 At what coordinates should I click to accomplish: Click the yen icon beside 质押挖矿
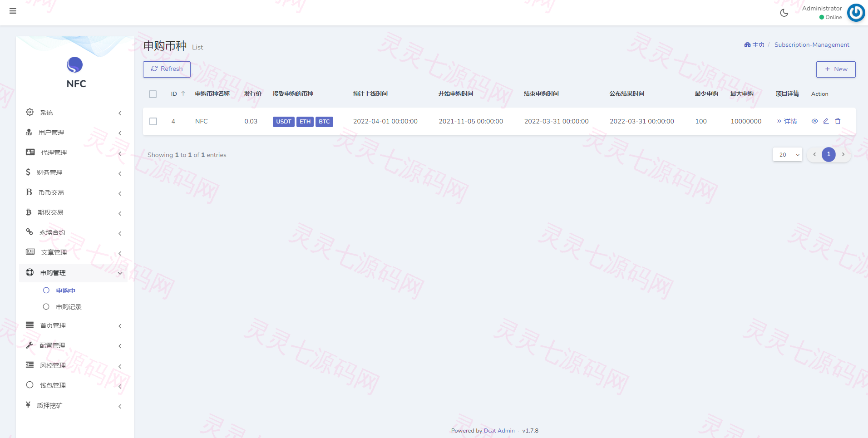pyautogui.click(x=28, y=405)
